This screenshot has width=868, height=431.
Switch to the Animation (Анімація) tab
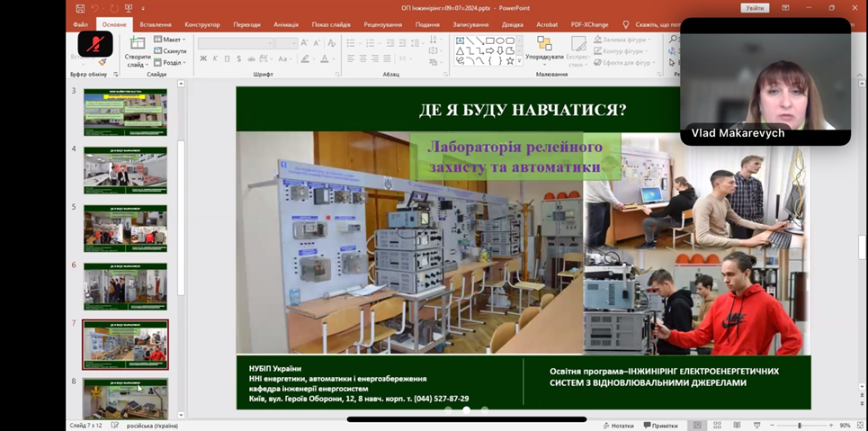tap(286, 25)
